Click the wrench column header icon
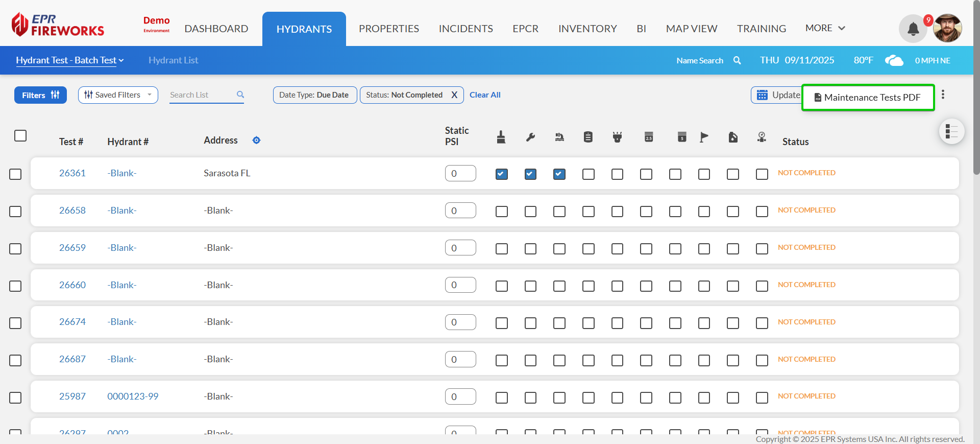This screenshot has width=980, height=444. click(x=530, y=137)
